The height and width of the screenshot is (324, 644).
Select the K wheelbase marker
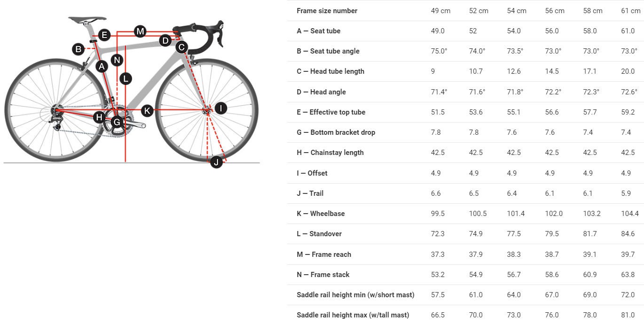point(148,111)
